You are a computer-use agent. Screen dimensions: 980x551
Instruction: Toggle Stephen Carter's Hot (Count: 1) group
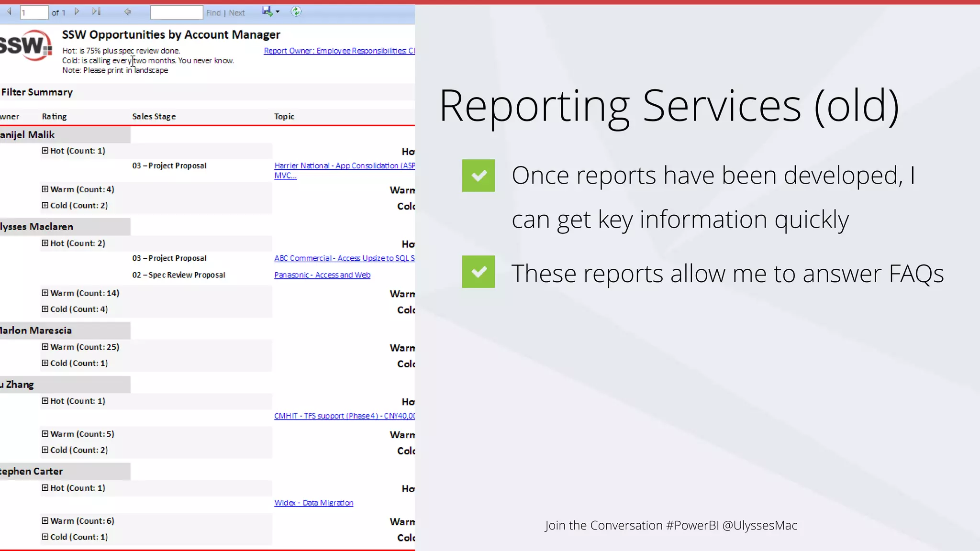click(x=45, y=488)
